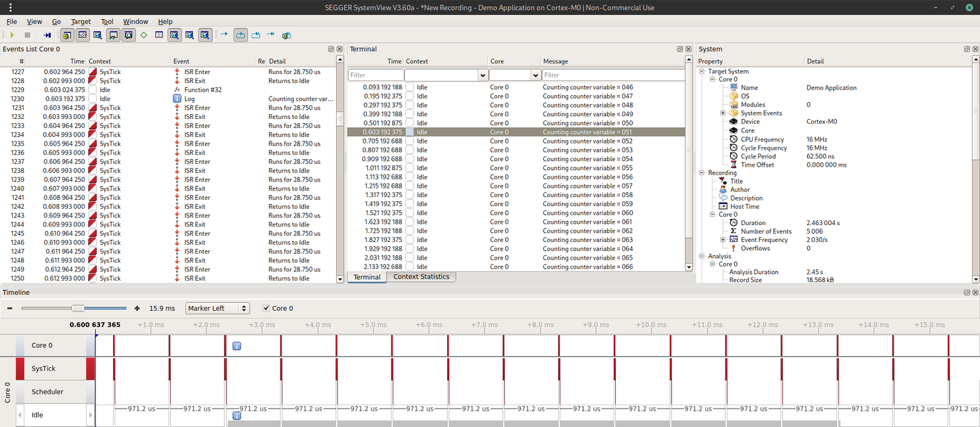Open the Marker Left dropdown

click(x=217, y=308)
